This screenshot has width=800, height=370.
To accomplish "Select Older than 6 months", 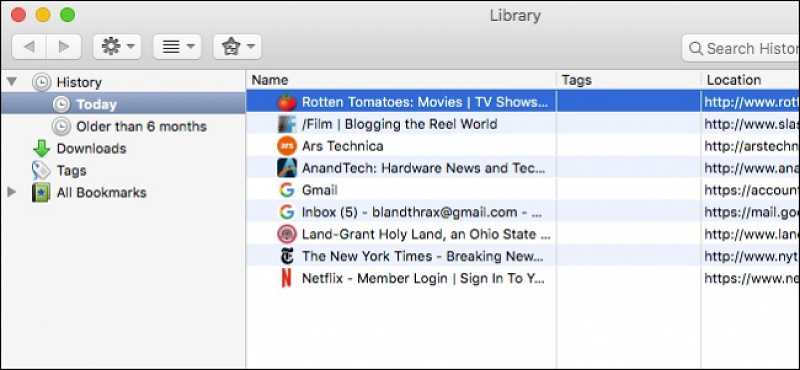I will coord(141,126).
